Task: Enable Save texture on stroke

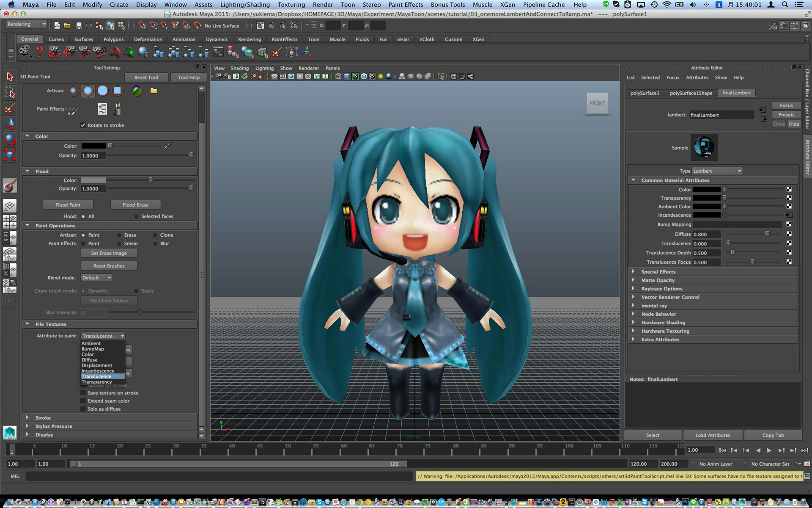Action: [83, 393]
